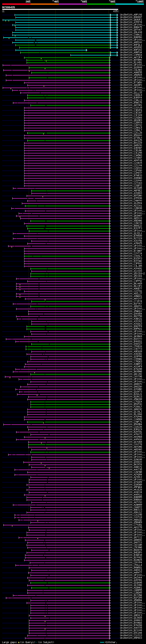Image resolution: width=146 pixels, height=644 pixels.
Task: Click the Large gaps legend text
Action: (x=28, y=642)
